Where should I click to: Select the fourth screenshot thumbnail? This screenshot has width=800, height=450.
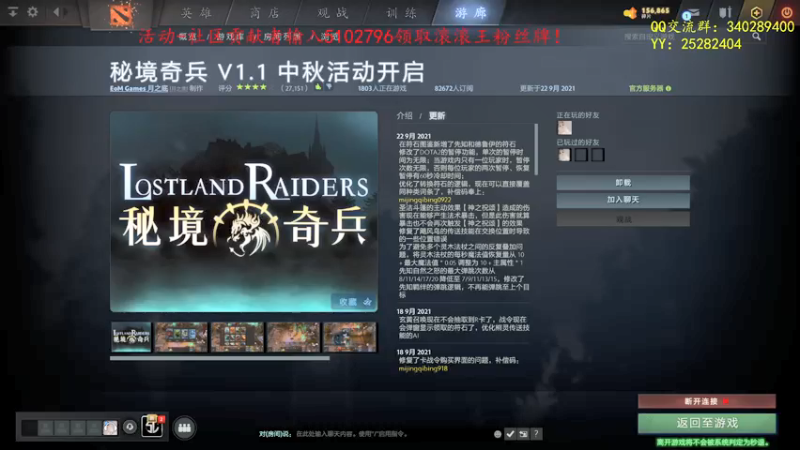point(293,337)
